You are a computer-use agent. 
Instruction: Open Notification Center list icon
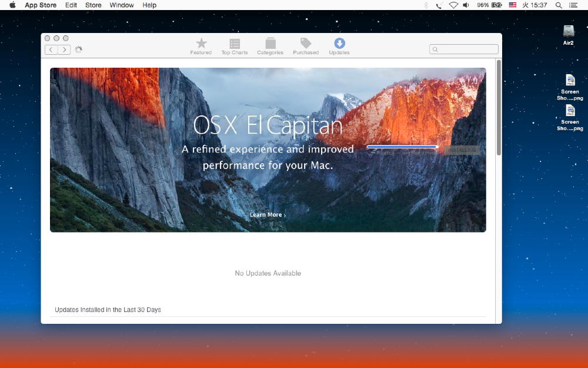coord(573,5)
